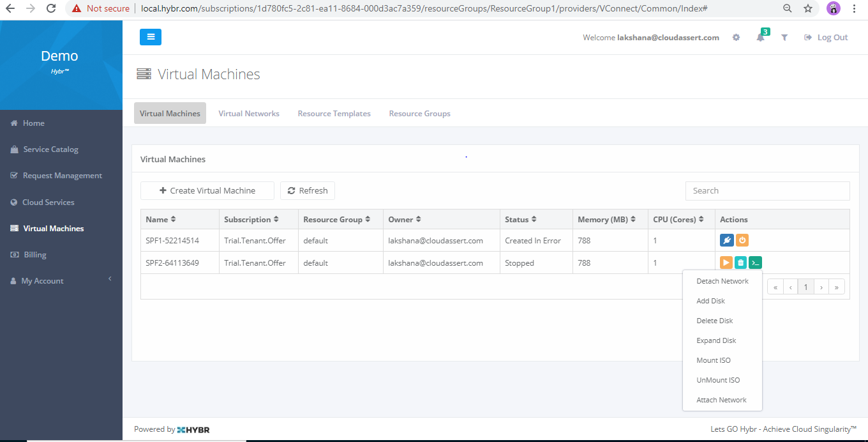
Task: Open the console terminal icon for SPF2-64113649
Action: [x=755, y=262]
